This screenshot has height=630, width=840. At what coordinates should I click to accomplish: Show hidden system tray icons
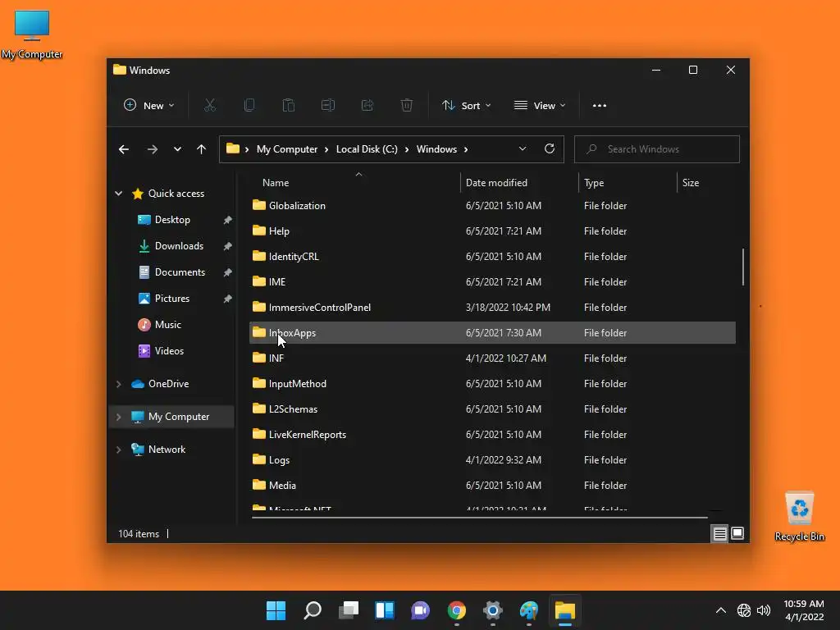click(721, 610)
